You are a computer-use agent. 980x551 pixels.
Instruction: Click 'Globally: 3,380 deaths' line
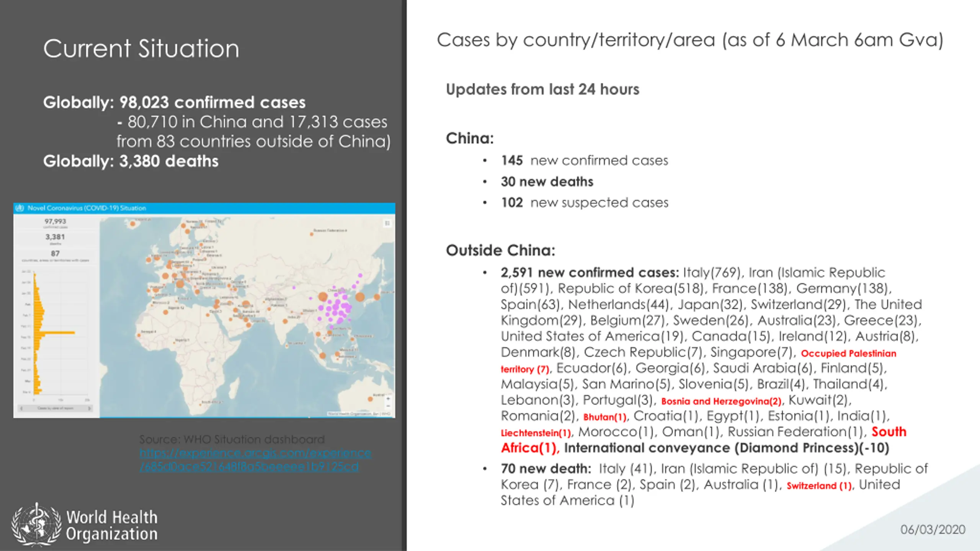(131, 161)
